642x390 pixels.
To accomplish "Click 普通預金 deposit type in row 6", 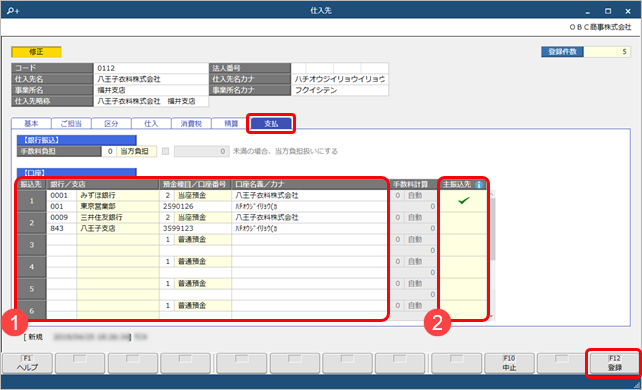I will [203, 306].
